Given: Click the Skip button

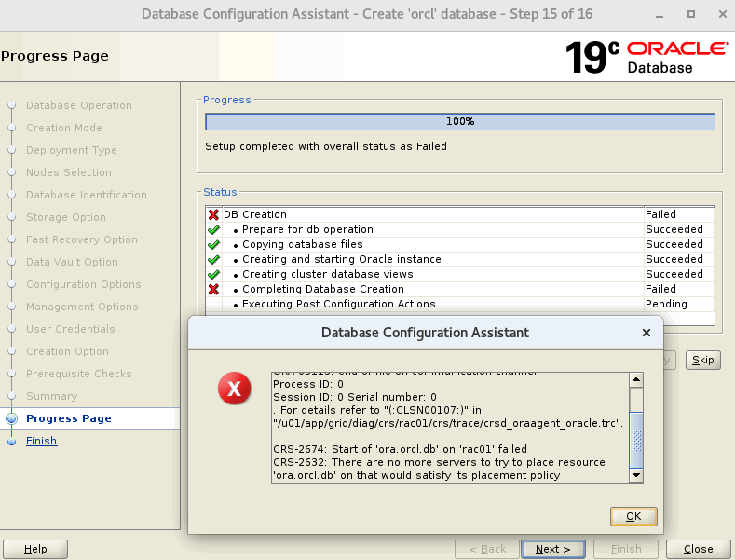Looking at the screenshot, I should pyautogui.click(x=703, y=361).
